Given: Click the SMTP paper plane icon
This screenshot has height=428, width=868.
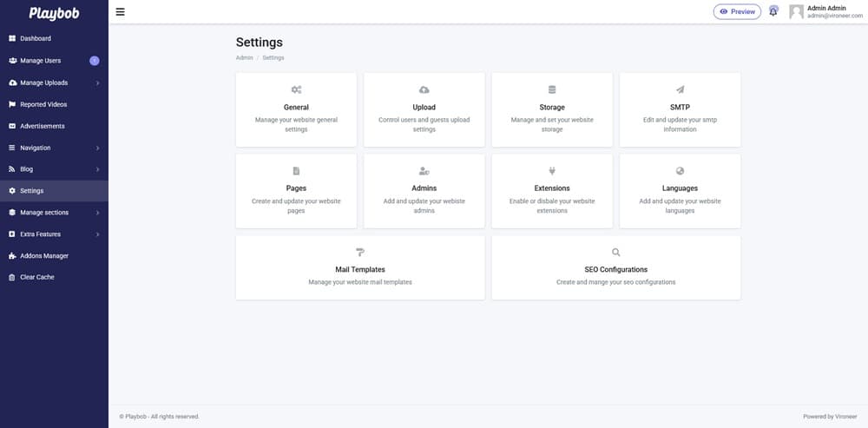Looking at the screenshot, I should coord(680,89).
